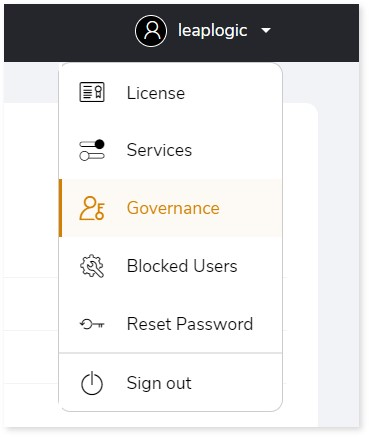Click the leaplogic username label

(x=212, y=31)
